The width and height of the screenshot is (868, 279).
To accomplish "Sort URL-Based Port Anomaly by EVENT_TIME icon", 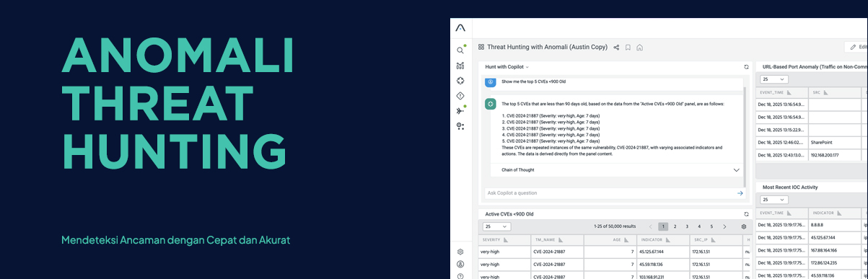I will coord(789,93).
